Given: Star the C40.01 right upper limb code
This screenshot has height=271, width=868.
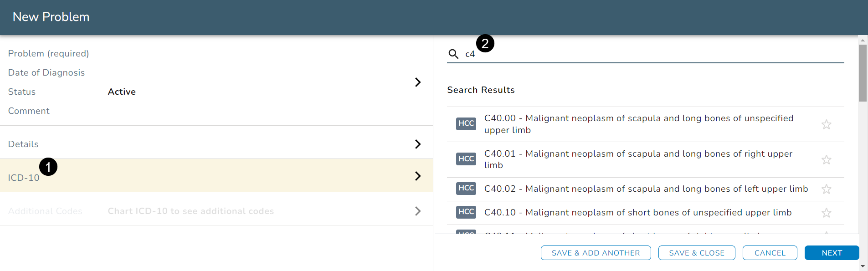Looking at the screenshot, I should (826, 160).
